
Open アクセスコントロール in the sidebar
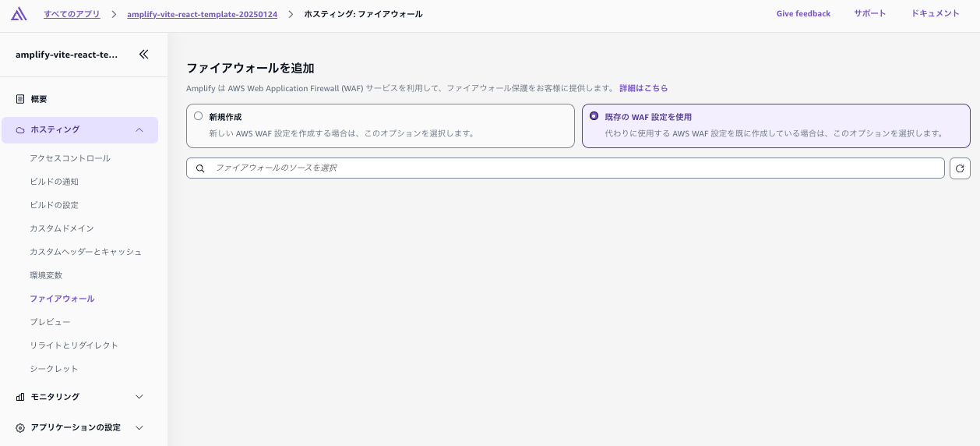point(70,158)
